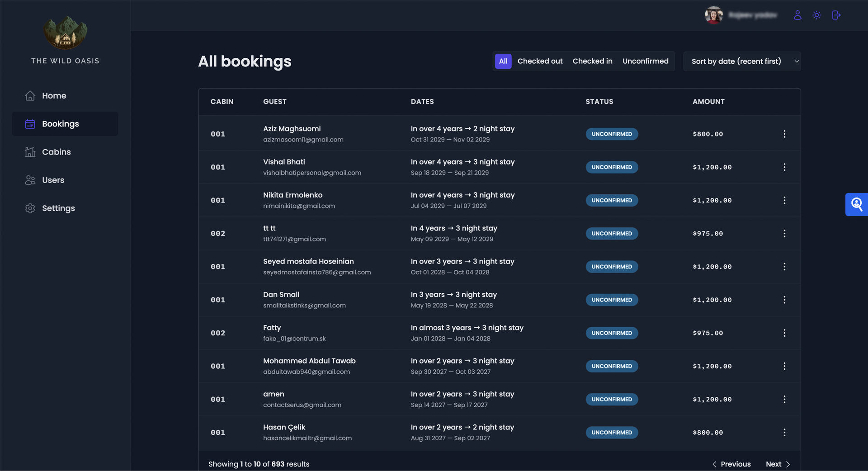Viewport: 868px width, 471px height.
Task: Open actions menu for Aziz Maghsuomi booking
Action: click(x=784, y=134)
